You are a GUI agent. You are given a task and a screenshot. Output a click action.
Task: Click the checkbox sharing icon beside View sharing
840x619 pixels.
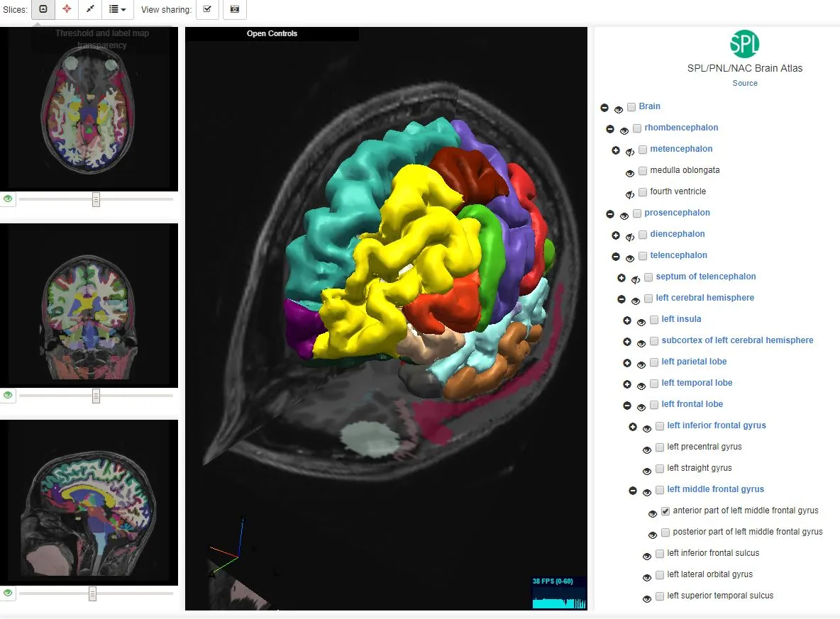point(206,10)
